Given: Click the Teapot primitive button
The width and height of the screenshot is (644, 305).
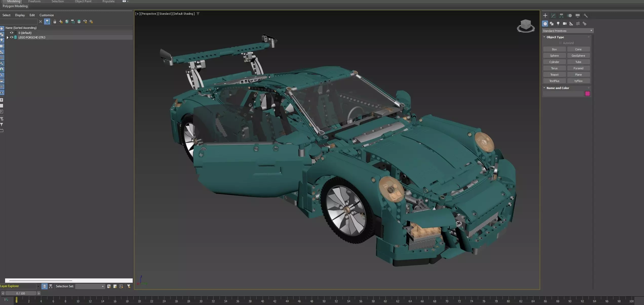Looking at the screenshot, I should point(554,75).
